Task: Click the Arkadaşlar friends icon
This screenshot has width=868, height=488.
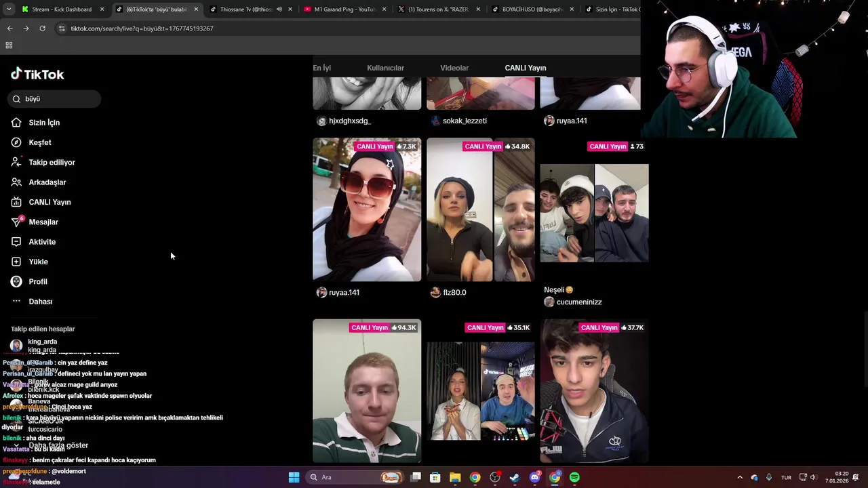Action: [x=16, y=182]
